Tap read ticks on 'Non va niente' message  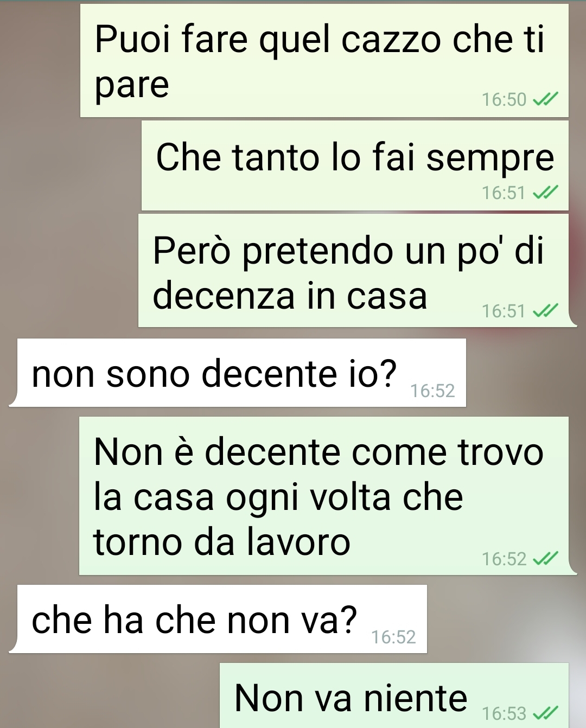tap(545, 713)
